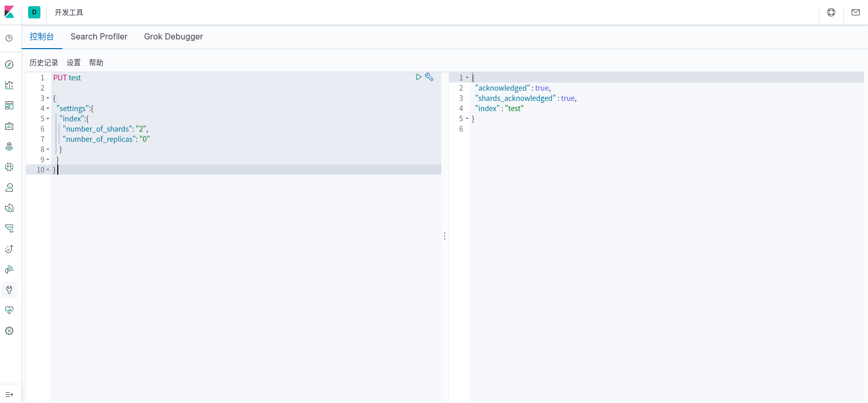Click "shards_acknowledged" : true in response
This screenshot has width=868, height=403.
click(x=526, y=98)
